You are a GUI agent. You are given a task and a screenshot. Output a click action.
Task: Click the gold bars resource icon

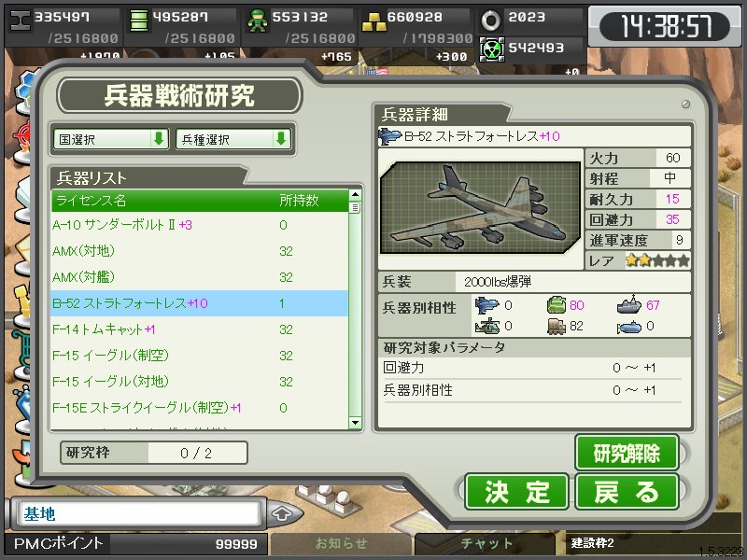click(374, 21)
